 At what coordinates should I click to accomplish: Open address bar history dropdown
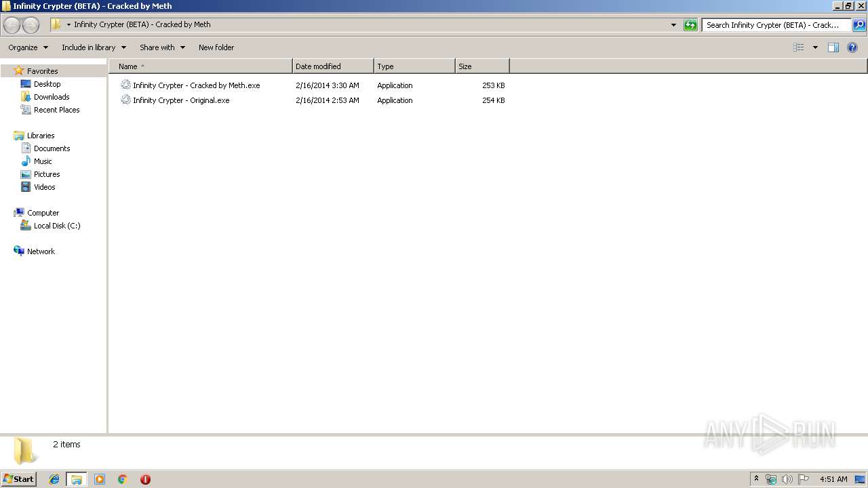pyautogui.click(x=673, y=25)
